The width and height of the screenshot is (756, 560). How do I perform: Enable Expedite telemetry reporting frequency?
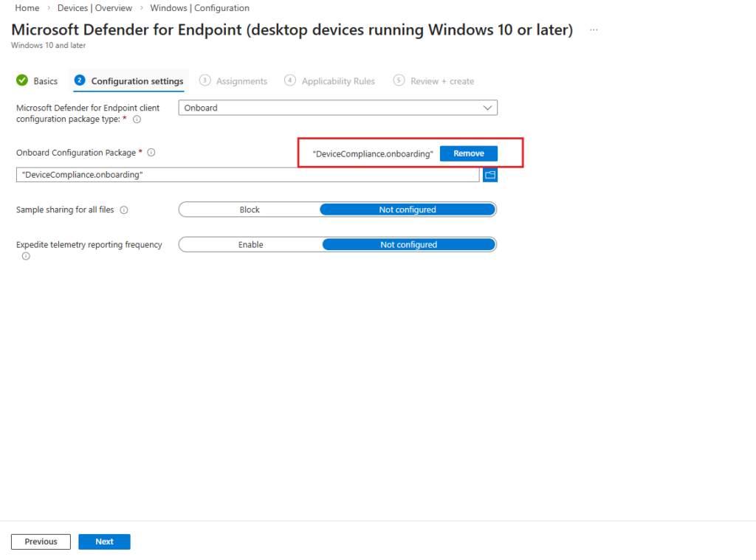tap(250, 244)
